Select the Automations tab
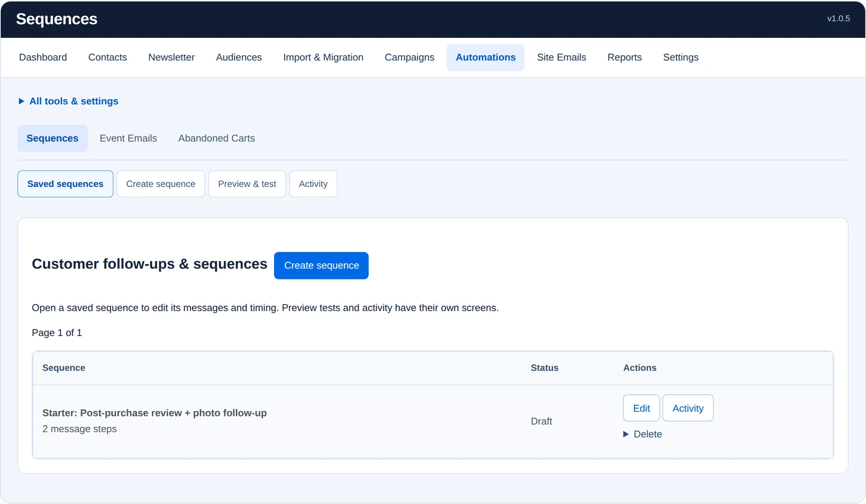Image resolution: width=866 pixels, height=504 pixels. (x=485, y=58)
